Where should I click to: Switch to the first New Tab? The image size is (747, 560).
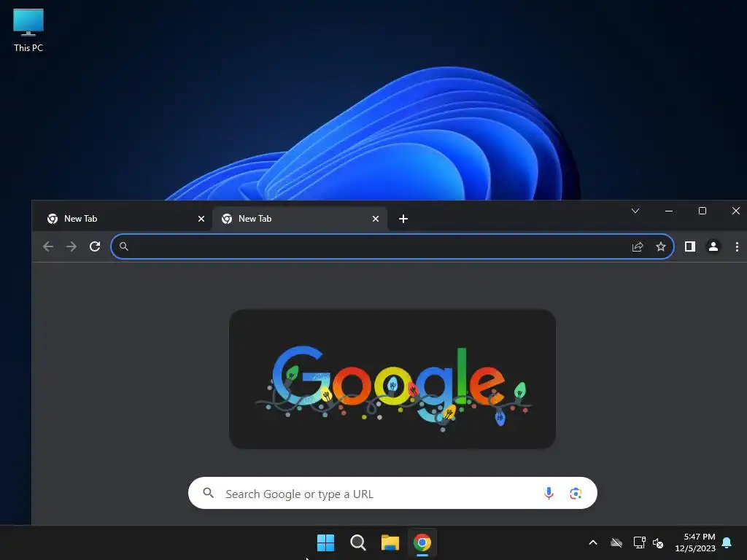pyautogui.click(x=123, y=219)
